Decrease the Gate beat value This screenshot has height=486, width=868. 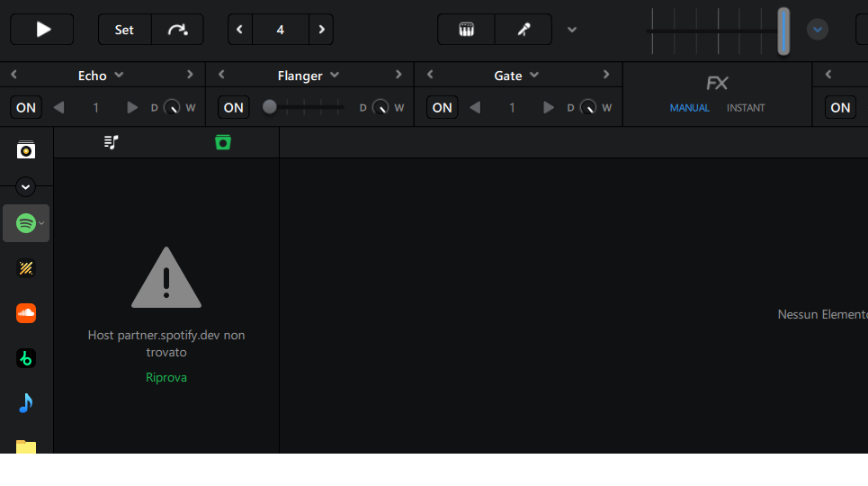click(x=475, y=107)
